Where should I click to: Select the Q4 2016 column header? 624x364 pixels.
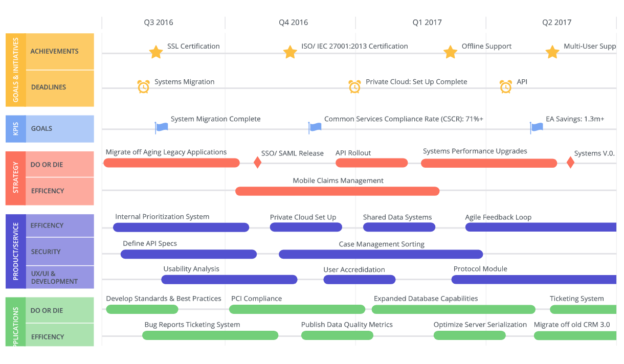tap(293, 22)
